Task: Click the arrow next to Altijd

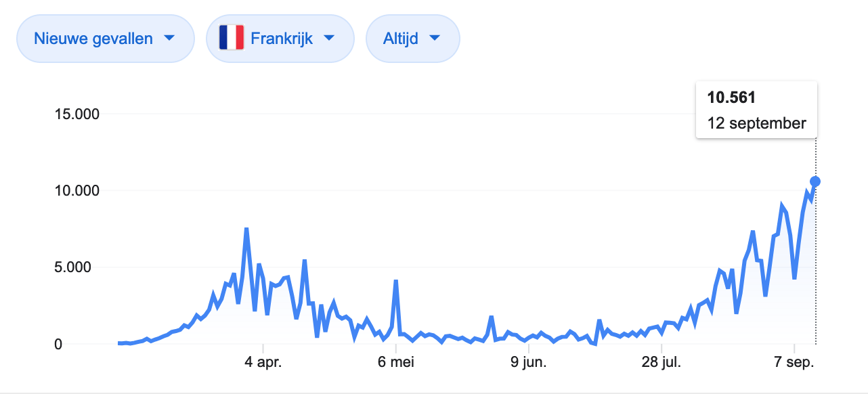Action: click(x=435, y=38)
